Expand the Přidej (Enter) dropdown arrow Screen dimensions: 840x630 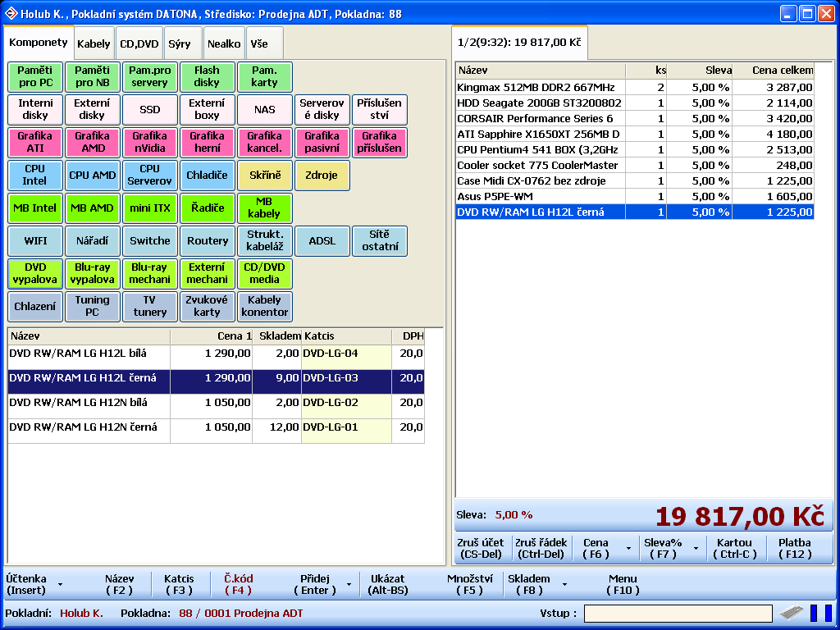(349, 584)
